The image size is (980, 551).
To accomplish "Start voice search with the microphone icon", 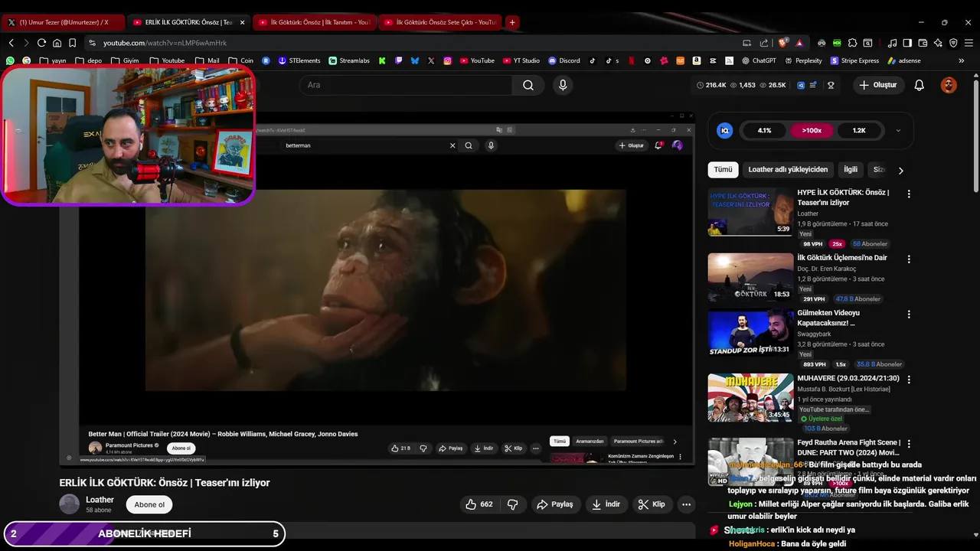I will point(563,85).
